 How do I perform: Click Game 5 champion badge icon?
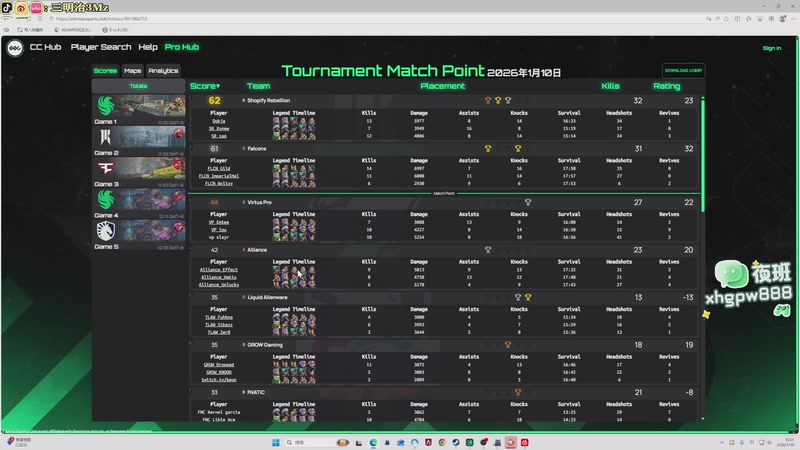point(178,228)
